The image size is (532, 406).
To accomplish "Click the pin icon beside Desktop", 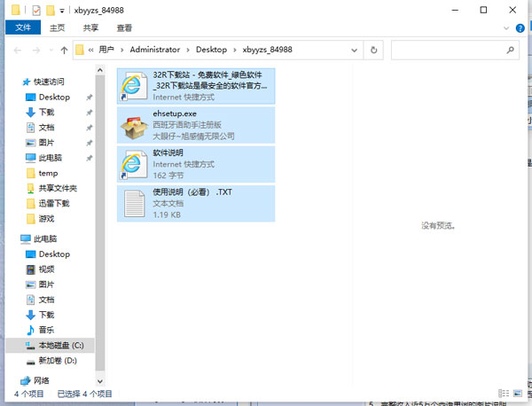I will click(90, 98).
